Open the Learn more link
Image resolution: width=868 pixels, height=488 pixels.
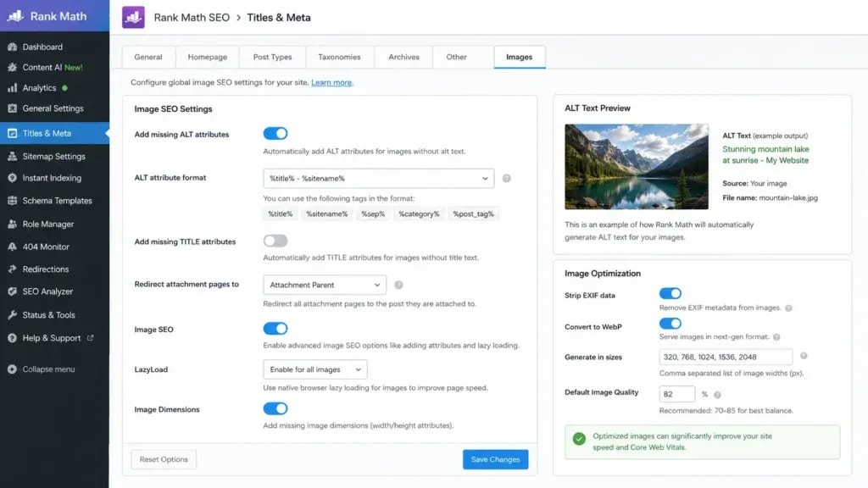pyautogui.click(x=331, y=82)
